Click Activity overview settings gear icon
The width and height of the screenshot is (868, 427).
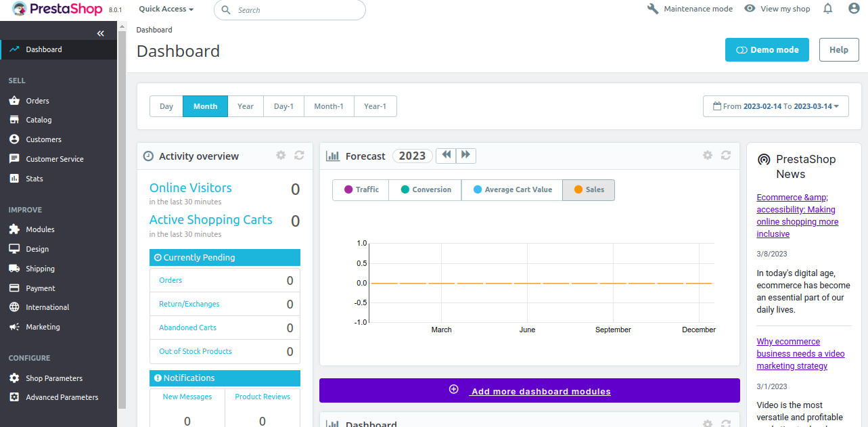pos(281,156)
